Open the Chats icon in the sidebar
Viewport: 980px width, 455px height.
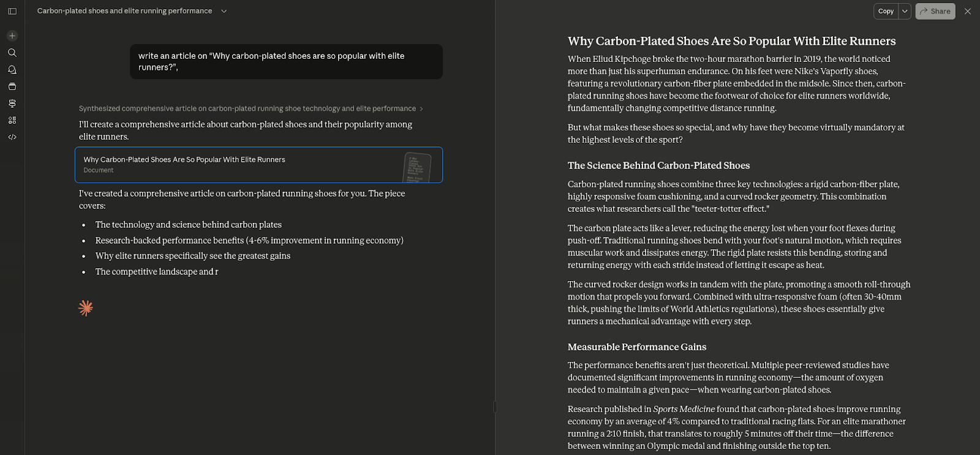click(12, 69)
